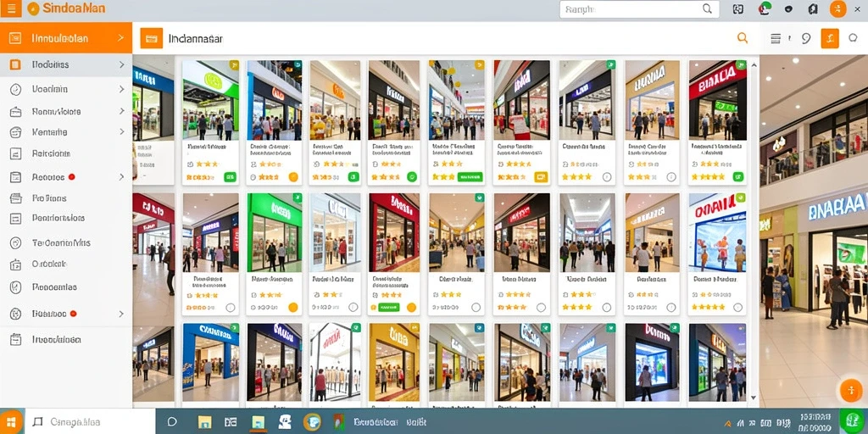Open the Reirsioaa sidebar item
Image resolution: width=868 pixels, height=434 pixels.
tap(66, 154)
